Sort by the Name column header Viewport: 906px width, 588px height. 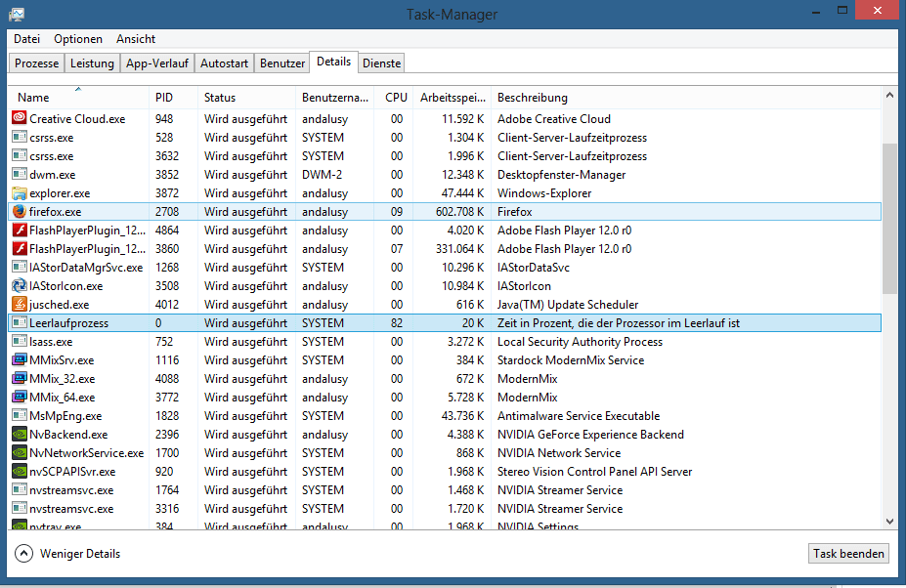point(79,97)
